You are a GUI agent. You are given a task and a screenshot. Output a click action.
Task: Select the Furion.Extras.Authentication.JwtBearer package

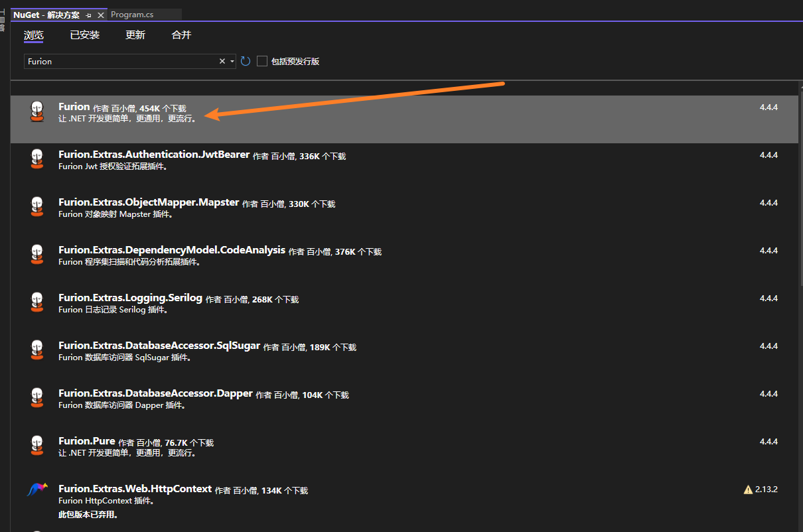tap(154, 155)
